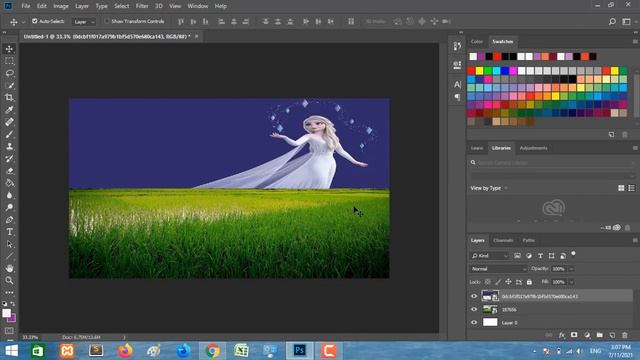Switch to the Channels tab
Screen dimensions: 640x360
click(x=503, y=240)
